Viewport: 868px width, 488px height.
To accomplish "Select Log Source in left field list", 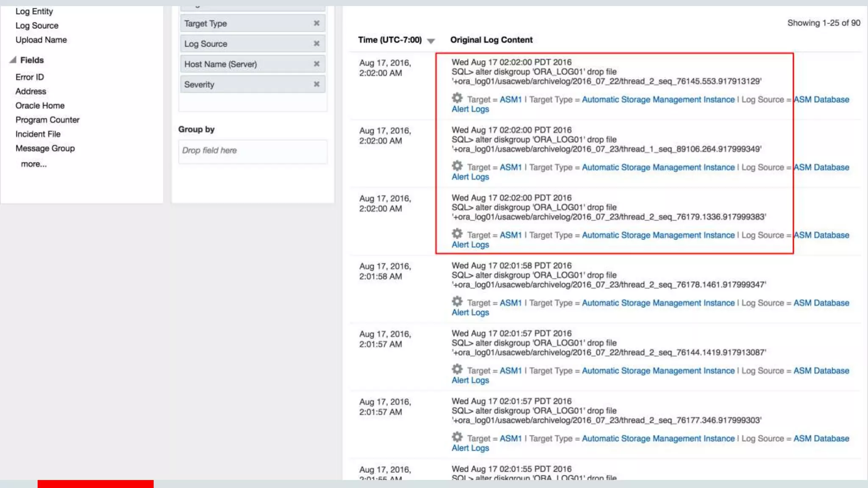I will [x=37, y=25].
